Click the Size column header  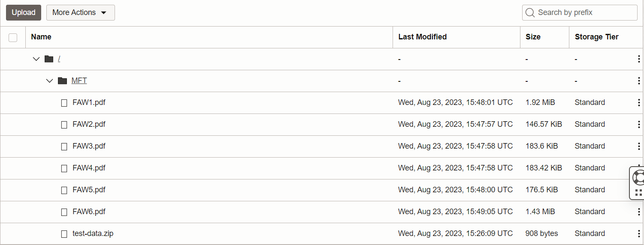[x=533, y=37]
